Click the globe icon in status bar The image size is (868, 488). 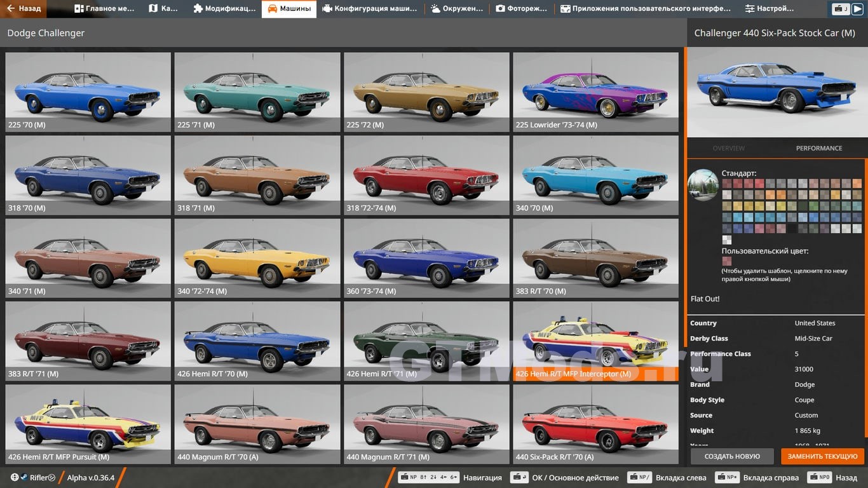pos(15,477)
